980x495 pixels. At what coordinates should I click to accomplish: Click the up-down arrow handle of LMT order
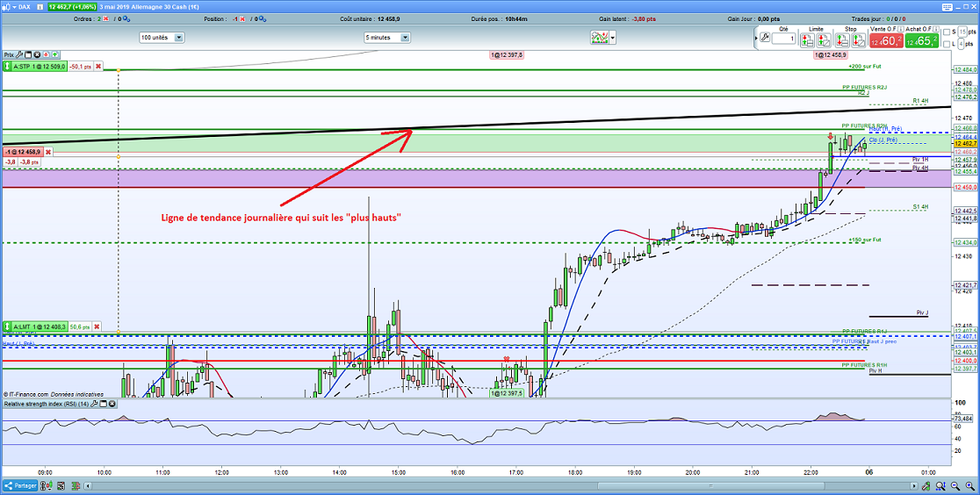pyautogui.click(x=7, y=326)
